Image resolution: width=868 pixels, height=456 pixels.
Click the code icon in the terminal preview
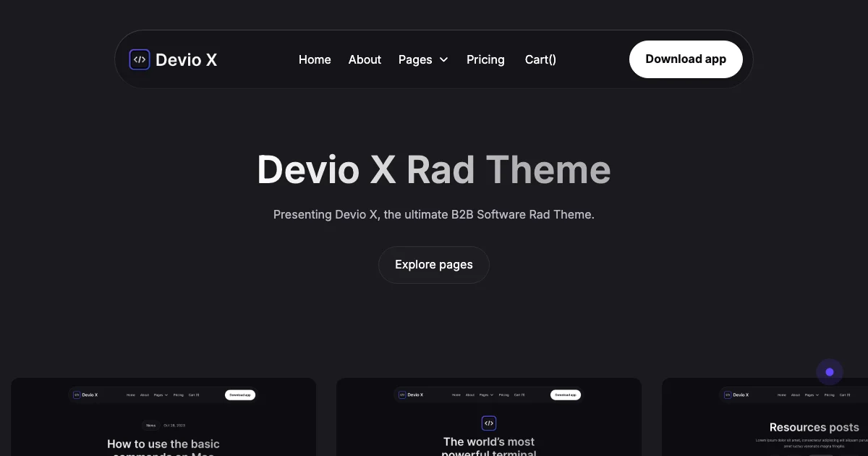click(489, 423)
